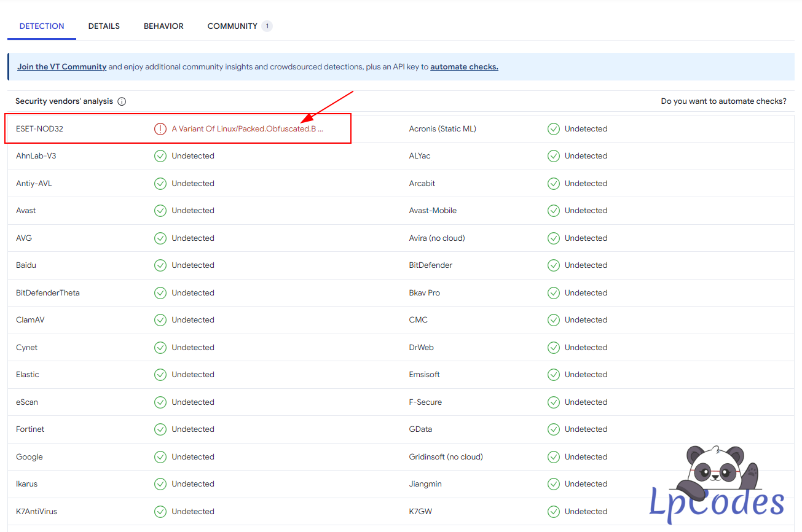Viewport: 802px width, 532px height.
Task: Click the BitDefender vendor name
Action: click(431, 265)
